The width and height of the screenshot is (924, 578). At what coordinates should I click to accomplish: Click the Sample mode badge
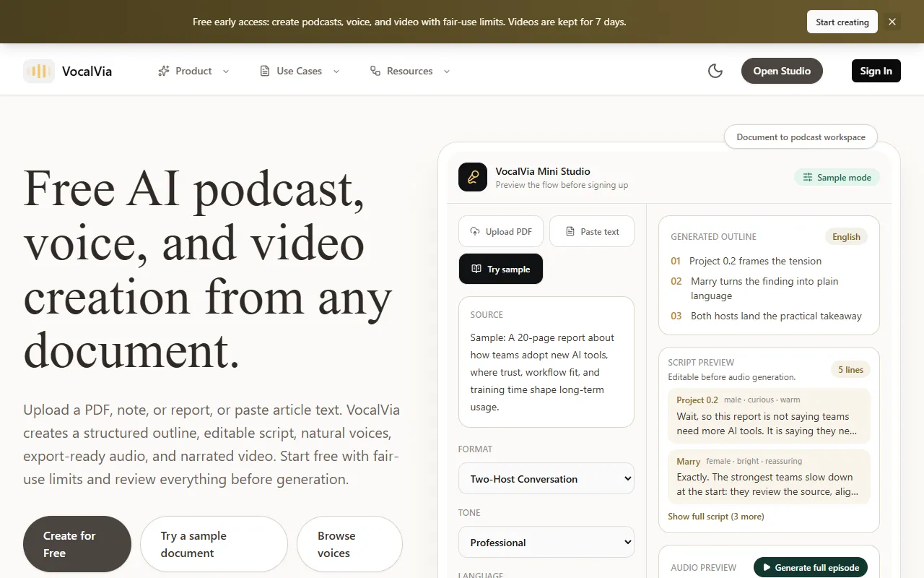(x=837, y=177)
